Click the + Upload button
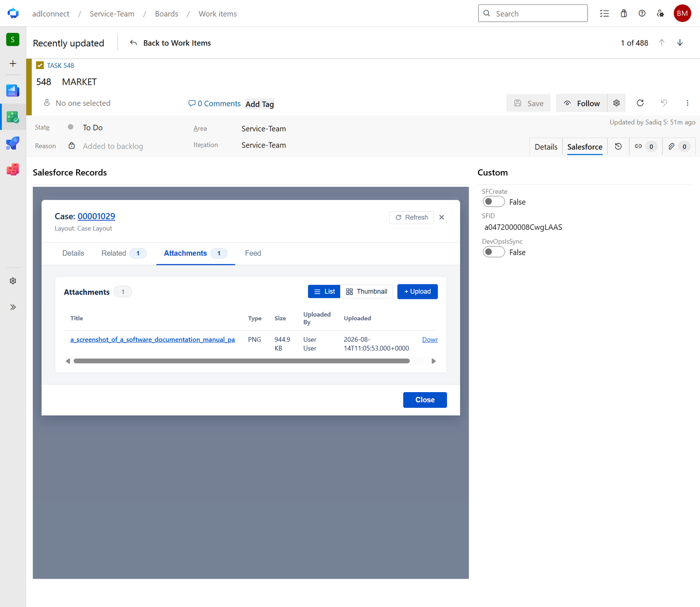The image size is (700, 607). 417,291
